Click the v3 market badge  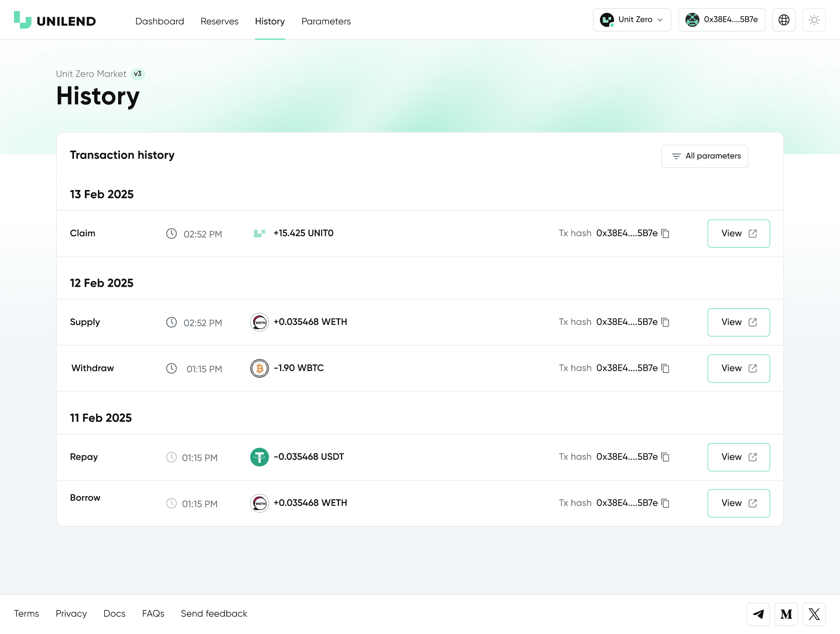138,74
